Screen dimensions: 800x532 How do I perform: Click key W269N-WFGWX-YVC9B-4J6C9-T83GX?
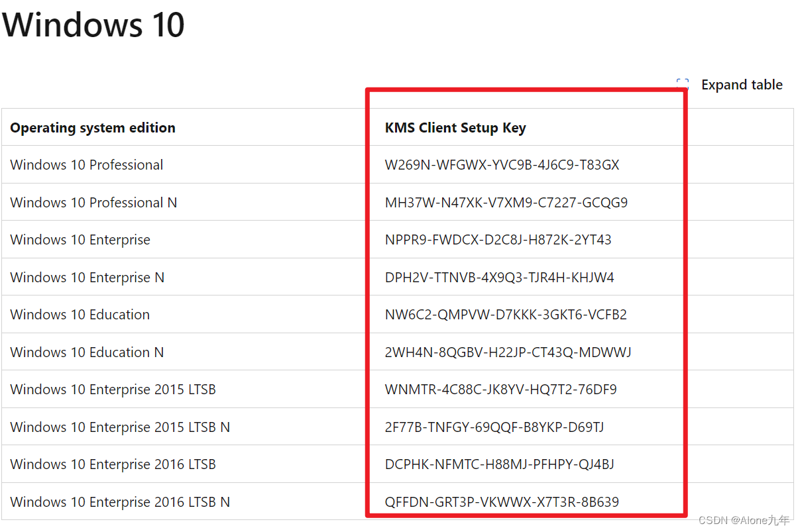tap(502, 165)
